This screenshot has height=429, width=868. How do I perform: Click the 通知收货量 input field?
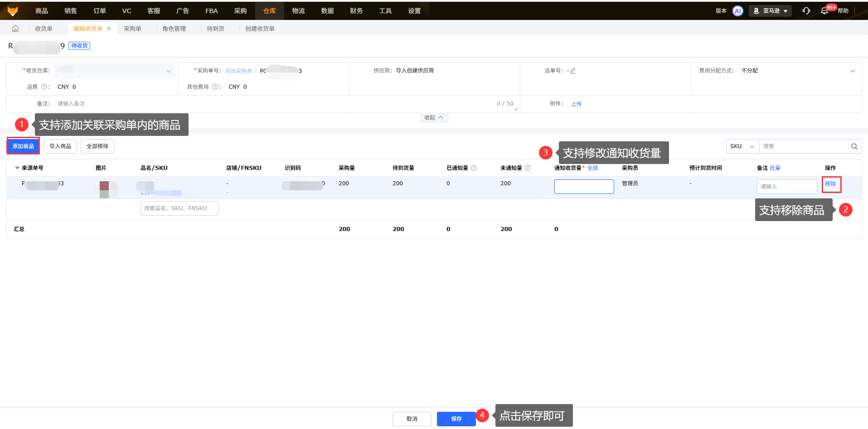click(x=584, y=187)
